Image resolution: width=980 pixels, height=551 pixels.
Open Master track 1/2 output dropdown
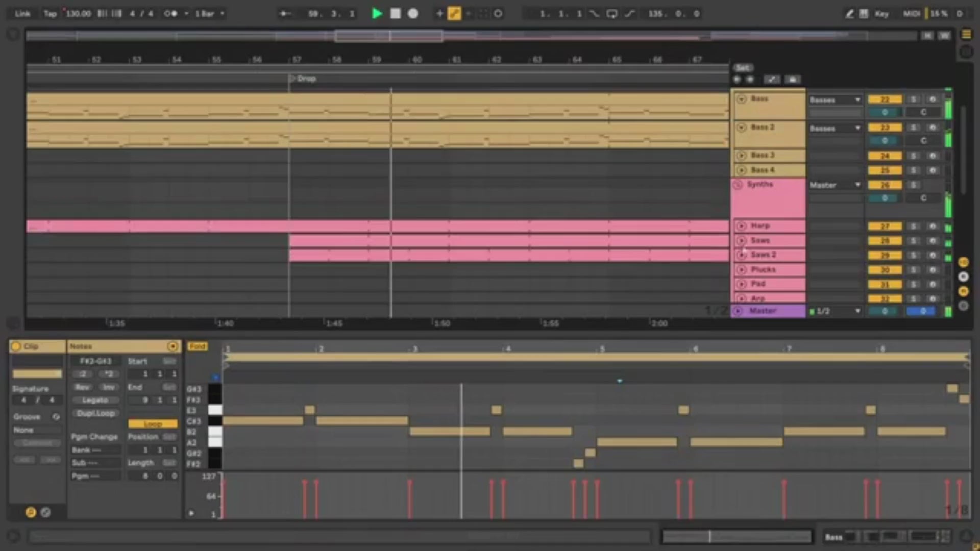click(835, 311)
